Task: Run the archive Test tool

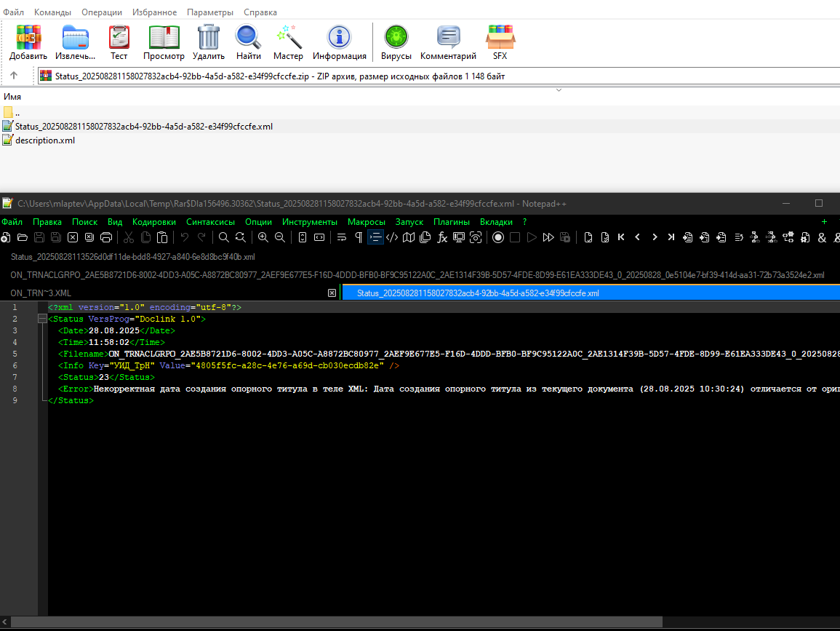Action: (119, 42)
